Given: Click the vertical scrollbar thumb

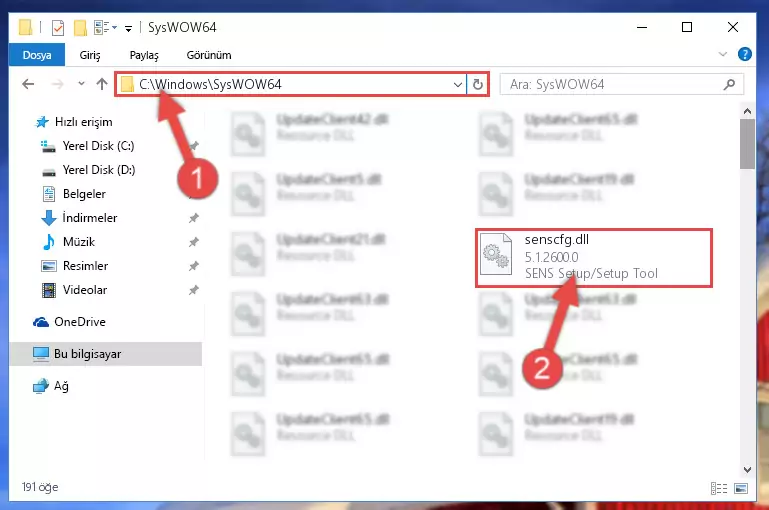Looking at the screenshot, I should pyautogui.click(x=747, y=144).
